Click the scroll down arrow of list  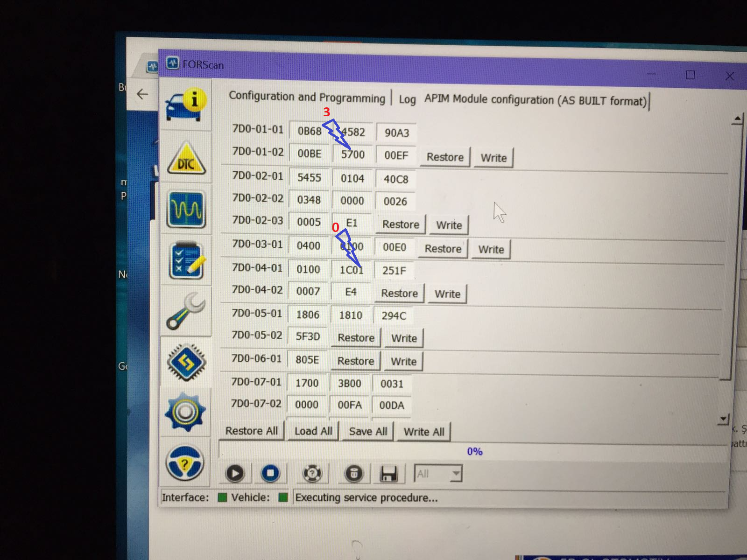tap(723, 419)
